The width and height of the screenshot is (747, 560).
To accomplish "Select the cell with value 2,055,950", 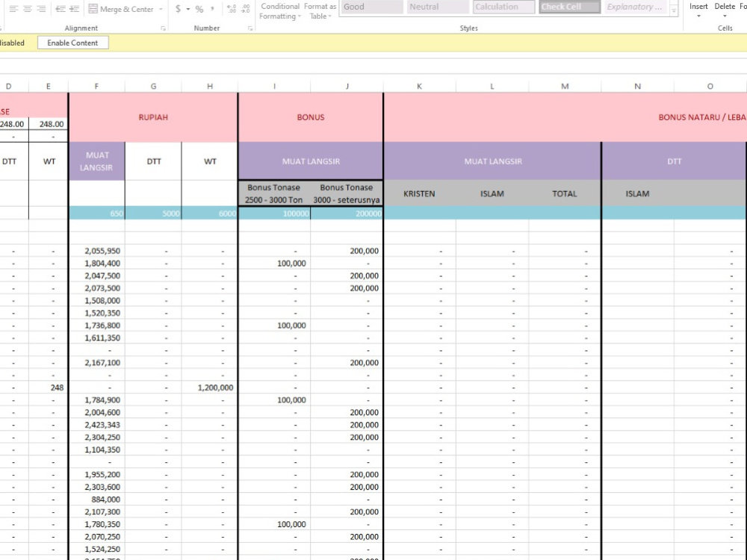I will coord(96,251).
